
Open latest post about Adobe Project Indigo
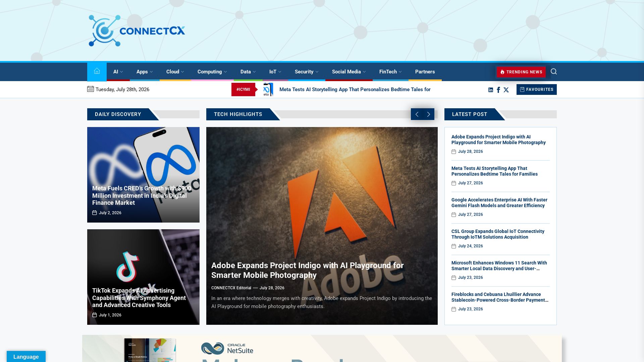(498, 140)
